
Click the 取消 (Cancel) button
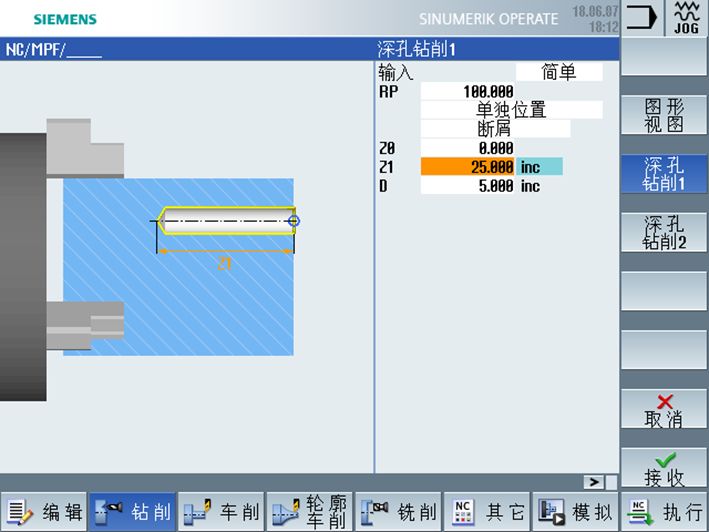tap(664, 410)
